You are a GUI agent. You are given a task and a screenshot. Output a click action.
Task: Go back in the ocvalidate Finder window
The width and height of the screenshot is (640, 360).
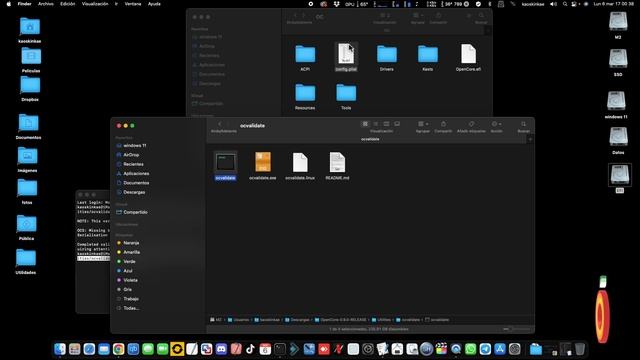pyautogui.click(x=220, y=124)
